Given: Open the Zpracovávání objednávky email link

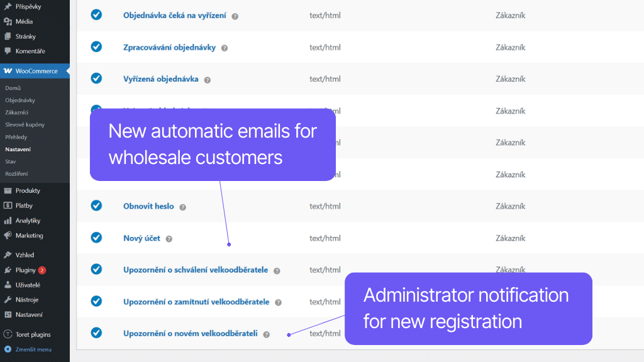Looking at the screenshot, I should (x=169, y=47).
